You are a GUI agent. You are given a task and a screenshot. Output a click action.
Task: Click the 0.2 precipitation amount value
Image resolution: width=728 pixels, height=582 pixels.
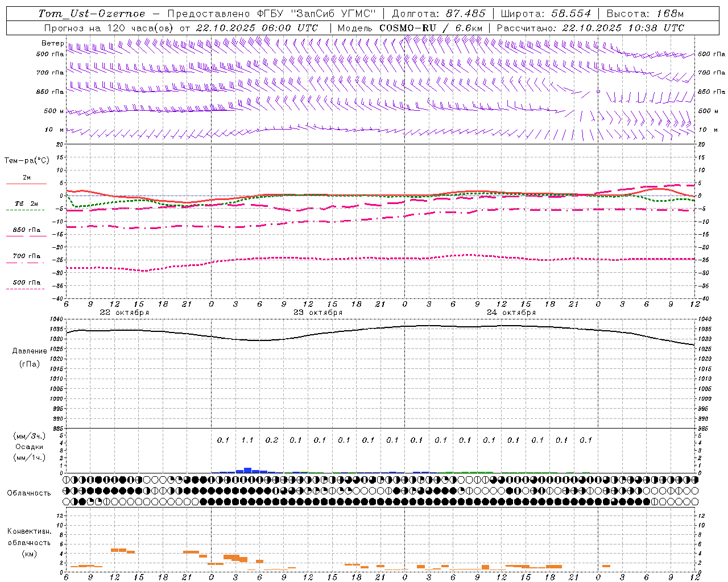click(272, 440)
